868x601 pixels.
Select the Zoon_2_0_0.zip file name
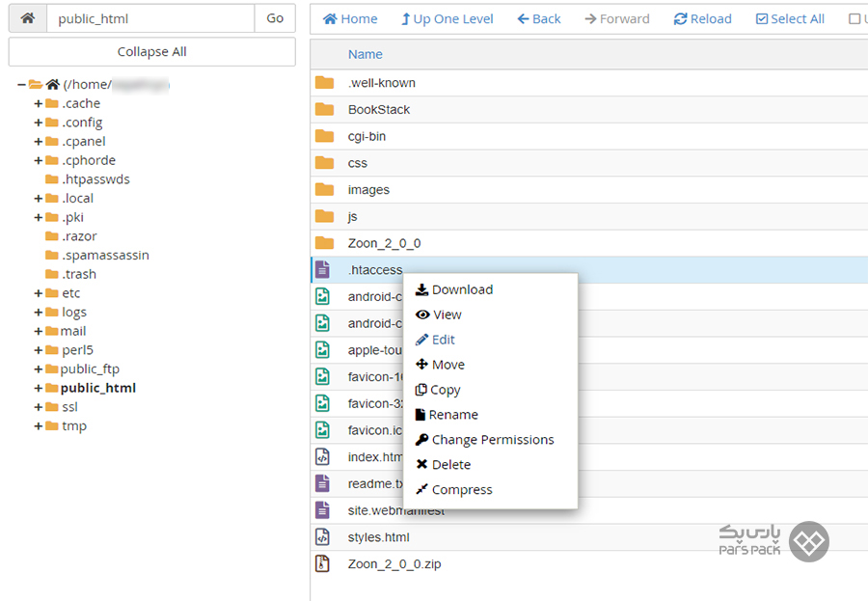pos(394,564)
